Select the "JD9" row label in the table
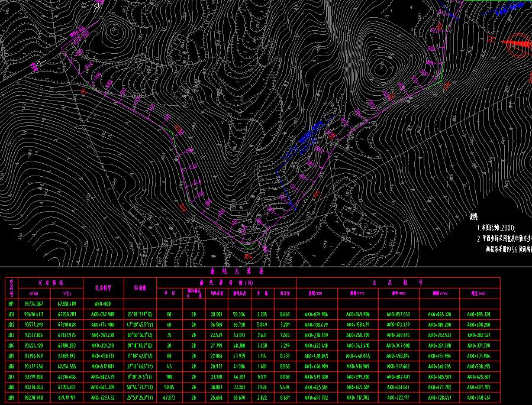The height and width of the screenshot is (405, 532). click(11, 397)
